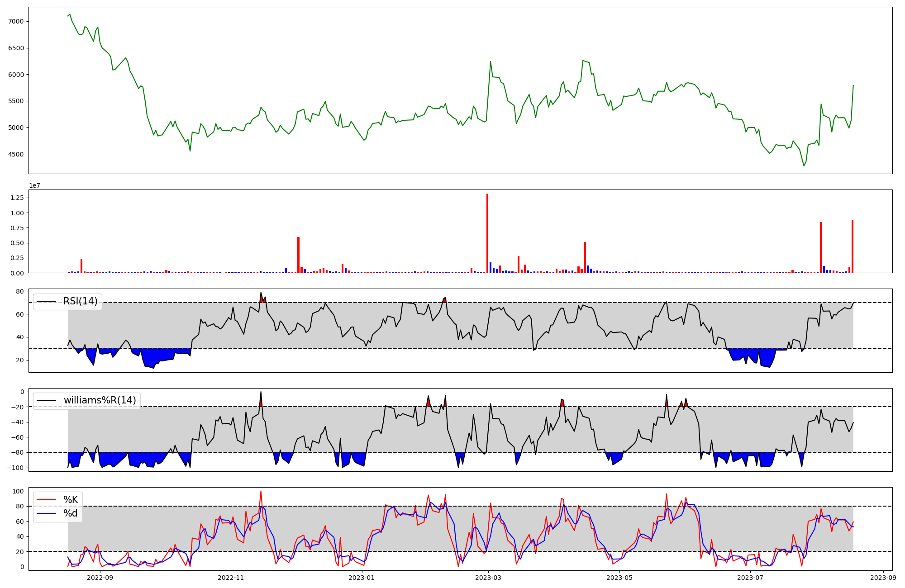905x588 pixels.
Task: Click the 1e7 exponent label above volume axis
Action: pyautogui.click(x=34, y=186)
